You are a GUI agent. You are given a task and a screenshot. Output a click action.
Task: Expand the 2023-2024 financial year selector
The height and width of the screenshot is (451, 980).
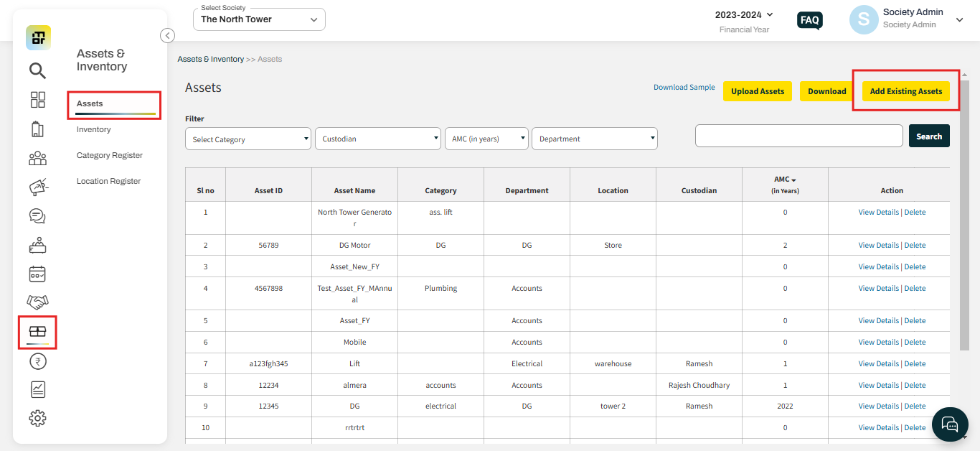point(744,15)
